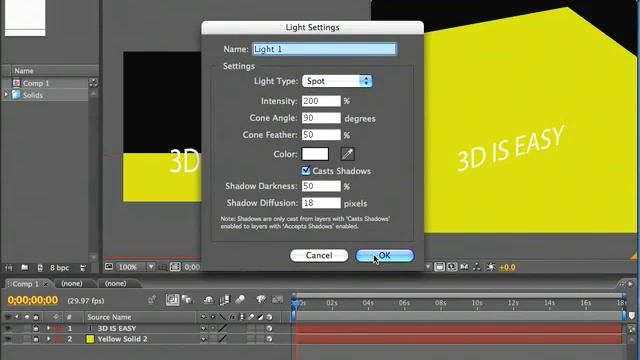Image resolution: width=640 pixels, height=360 pixels.
Task: Toggle shy switch for 3D IS EASY layer
Action: [x=203, y=328]
